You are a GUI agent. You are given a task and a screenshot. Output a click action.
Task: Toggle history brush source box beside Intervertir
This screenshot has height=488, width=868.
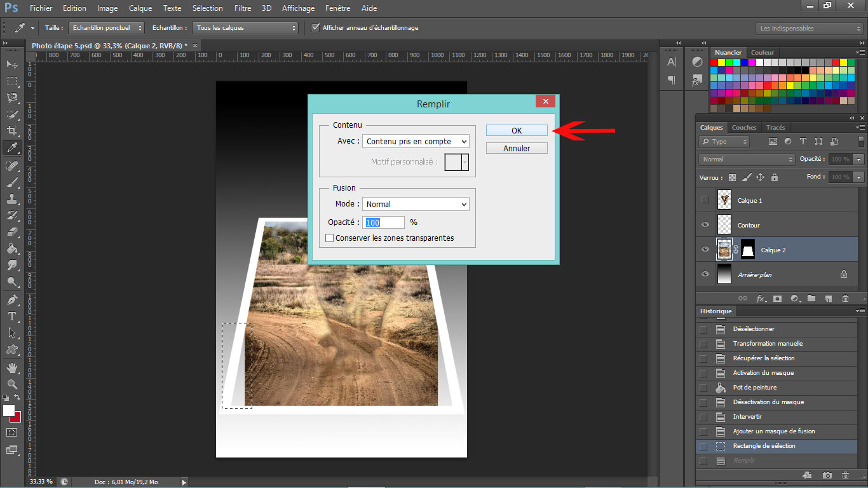[x=703, y=417]
